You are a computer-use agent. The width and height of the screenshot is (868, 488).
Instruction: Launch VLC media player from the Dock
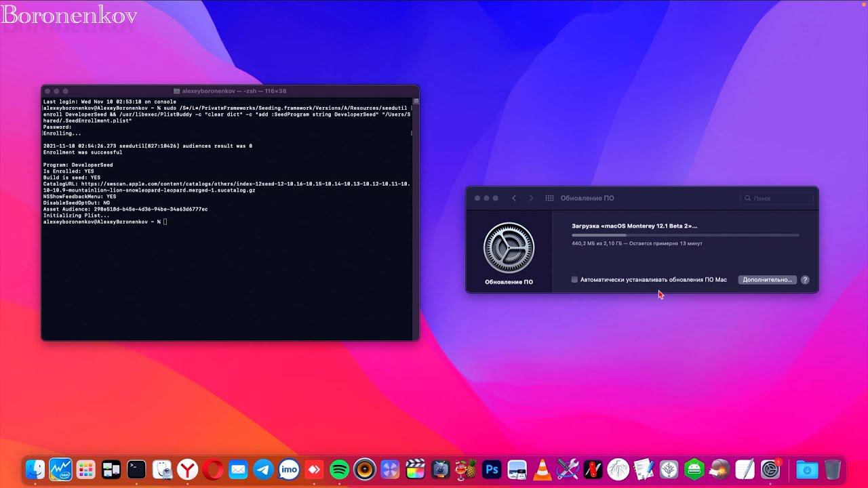[x=542, y=469]
